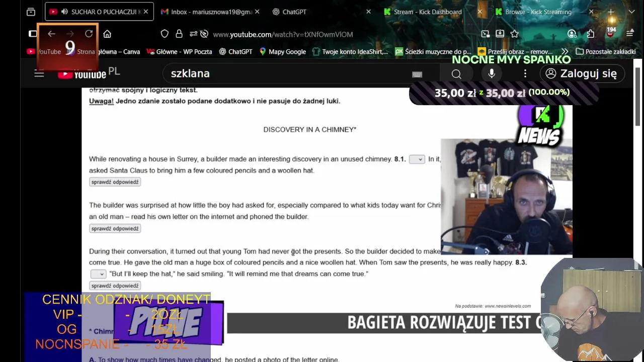This screenshot has width=644, height=362.
Task: Open YouTube three-dot settings menu
Action: click(x=525, y=73)
